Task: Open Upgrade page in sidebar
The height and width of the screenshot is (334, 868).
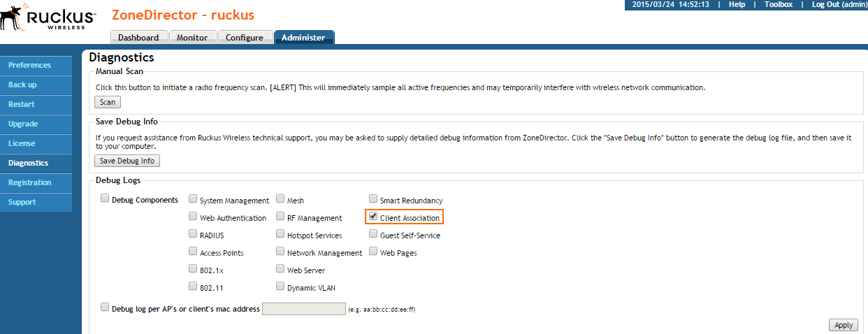Action: coord(36,124)
